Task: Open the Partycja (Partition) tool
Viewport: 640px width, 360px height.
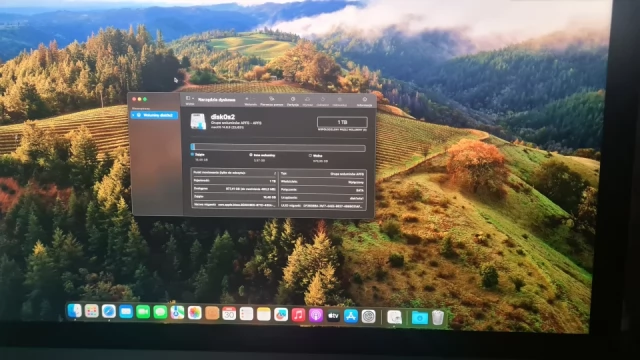Action: click(x=293, y=101)
